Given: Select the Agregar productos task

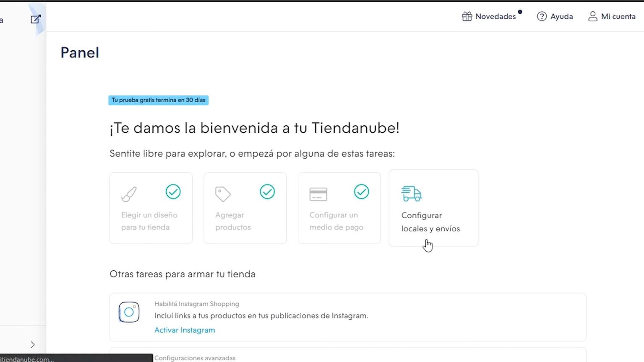Looking at the screenshot, I should point(245,208).
